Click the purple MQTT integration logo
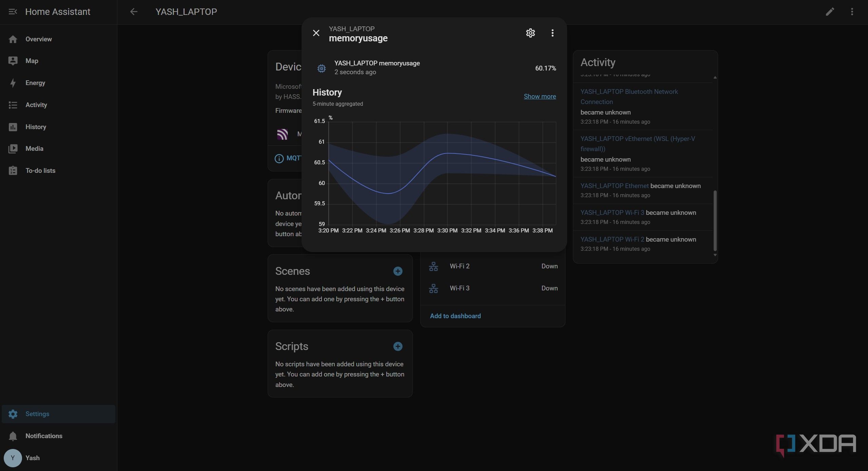The height and width of the screenshot is (471, 868). pos(283,134)
